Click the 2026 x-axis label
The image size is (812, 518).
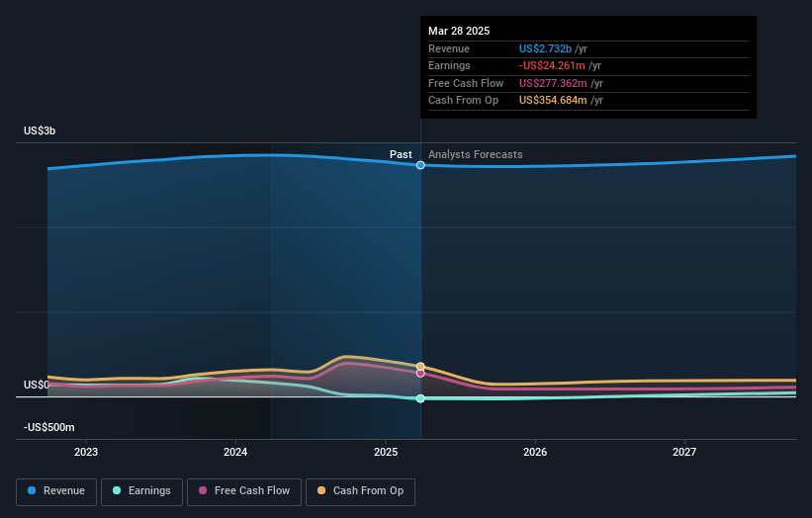coord(535,452)
